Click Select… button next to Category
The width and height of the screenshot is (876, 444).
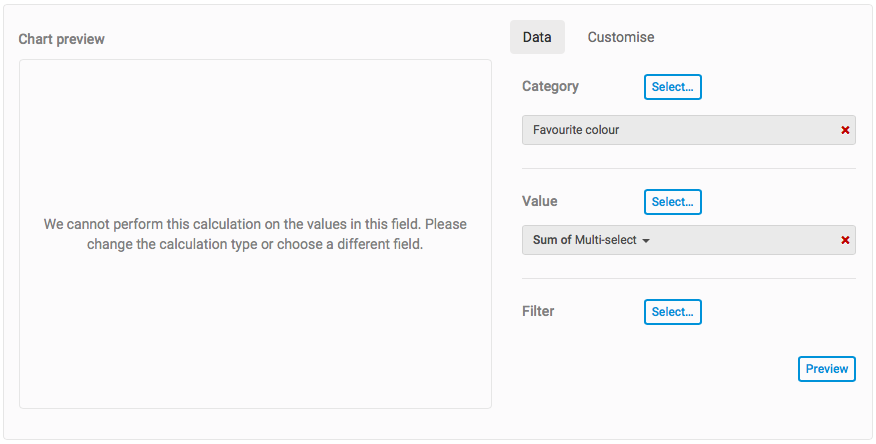click(672, 87)
